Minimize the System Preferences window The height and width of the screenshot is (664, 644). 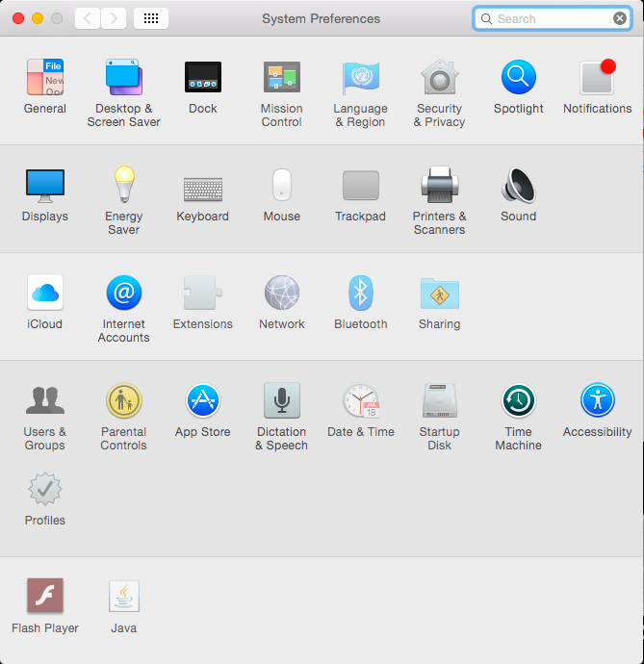[38, 18]
